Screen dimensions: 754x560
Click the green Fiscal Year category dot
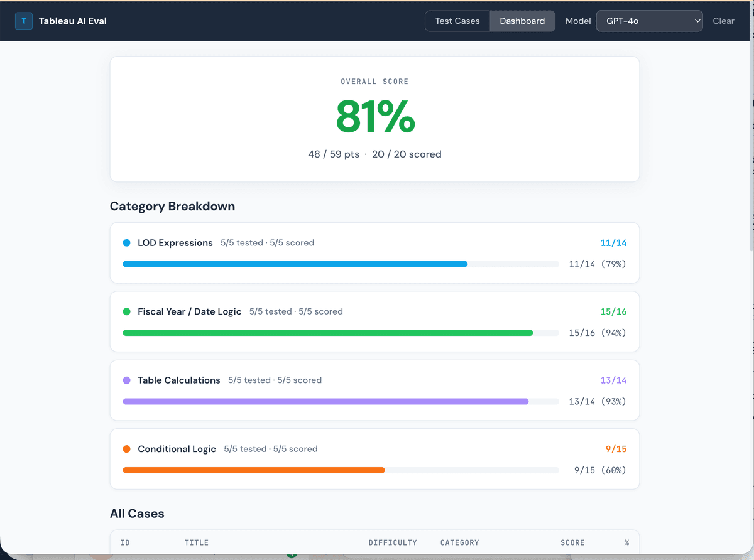(128, 311)
